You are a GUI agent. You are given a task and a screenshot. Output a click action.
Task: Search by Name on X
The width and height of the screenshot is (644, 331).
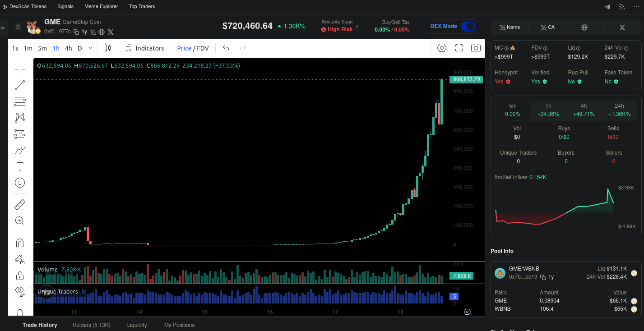[510, 28]
